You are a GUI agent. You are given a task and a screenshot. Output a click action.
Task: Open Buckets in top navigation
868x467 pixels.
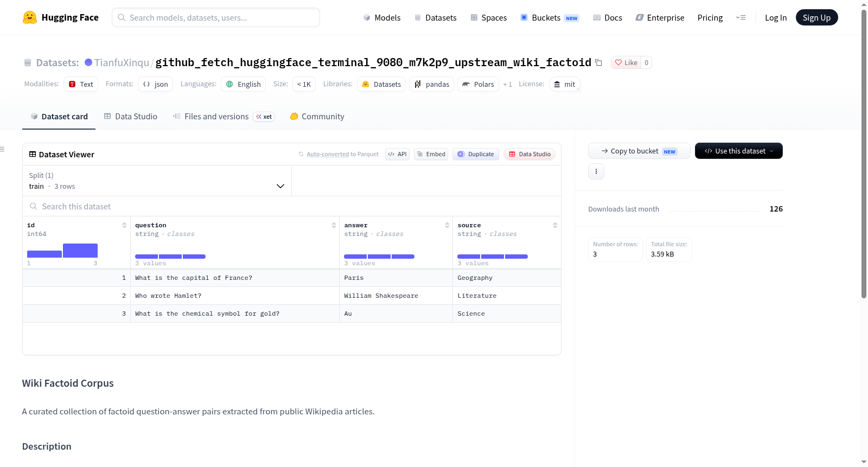(550, 18)
